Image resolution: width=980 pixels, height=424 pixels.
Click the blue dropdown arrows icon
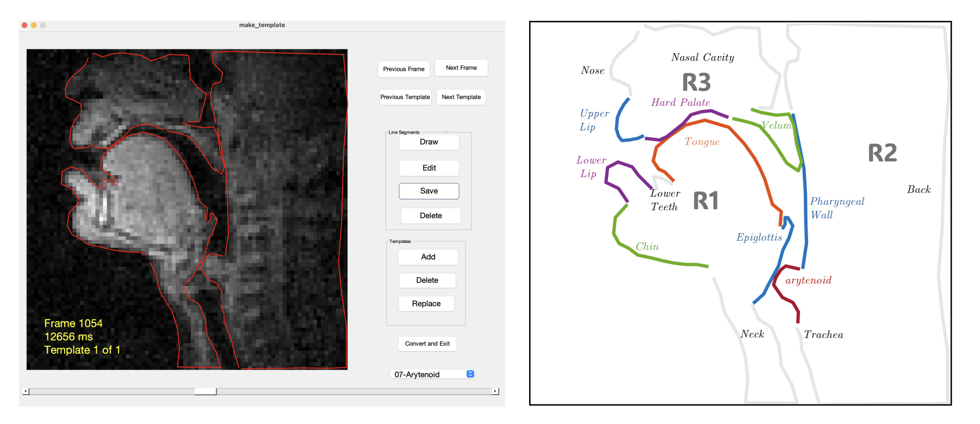point(470,374)
